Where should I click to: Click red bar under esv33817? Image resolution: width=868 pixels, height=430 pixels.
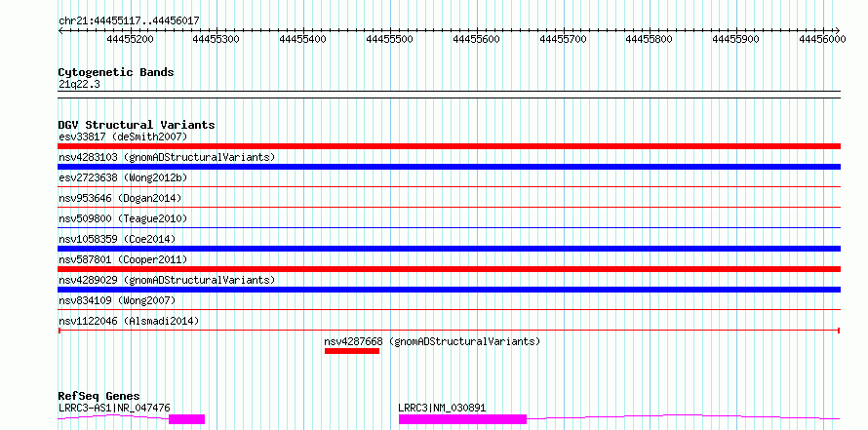click(x=450, y=146)
